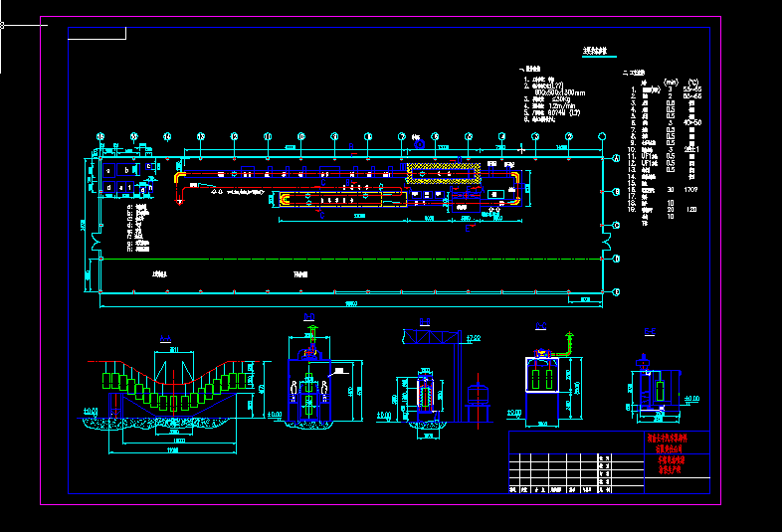Click the E-E section view label
Viewport: 782px width, 532px height.
tap(650, 331)
